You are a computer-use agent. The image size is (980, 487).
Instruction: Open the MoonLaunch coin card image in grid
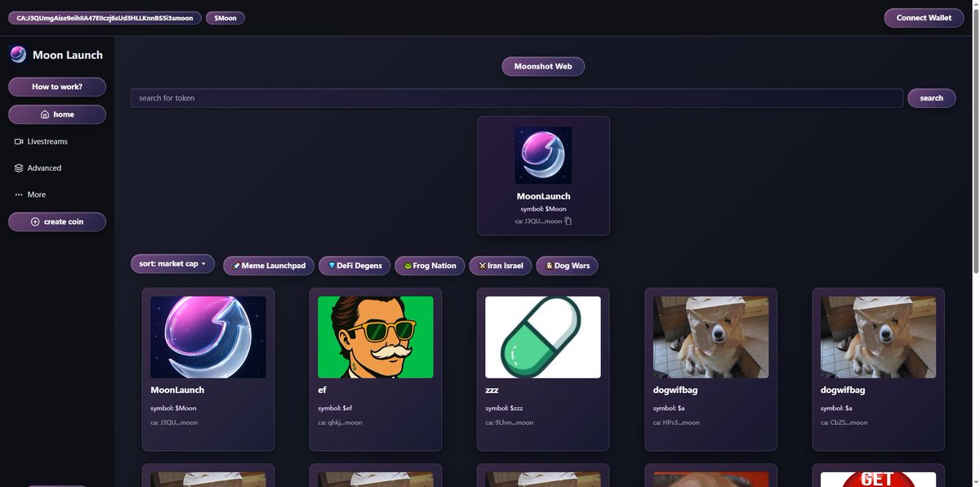pos(208,337)
